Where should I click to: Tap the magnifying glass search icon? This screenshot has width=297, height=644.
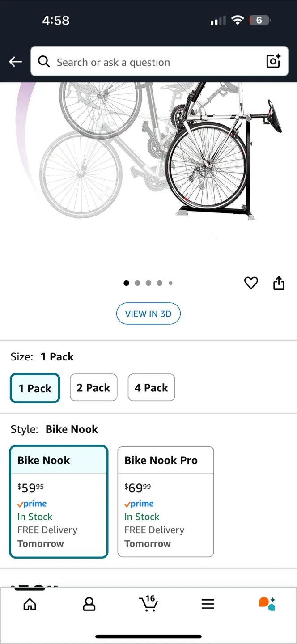(43, 61)
